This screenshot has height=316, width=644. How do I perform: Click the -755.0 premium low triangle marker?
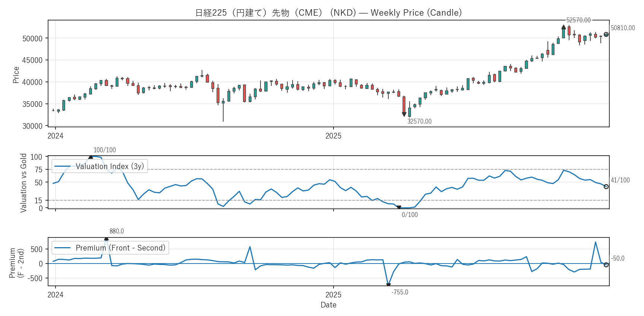pyautogui.click(x=388, y=285)
